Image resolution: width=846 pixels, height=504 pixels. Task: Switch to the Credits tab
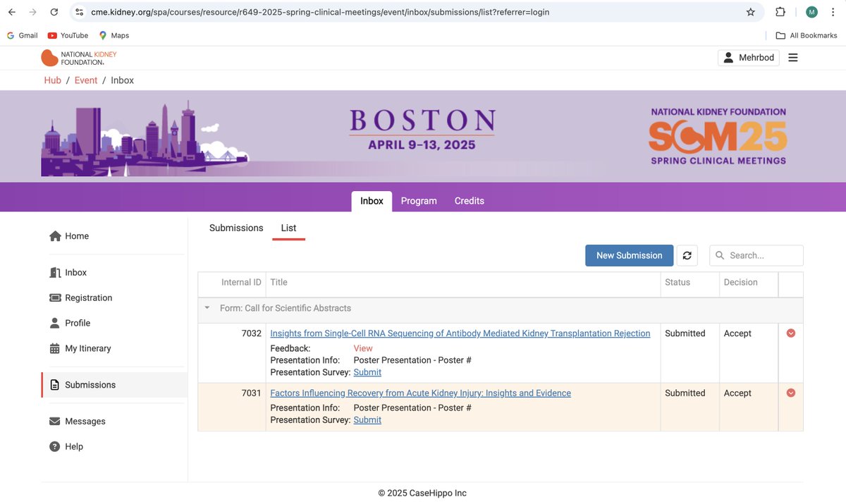[470, 201]
